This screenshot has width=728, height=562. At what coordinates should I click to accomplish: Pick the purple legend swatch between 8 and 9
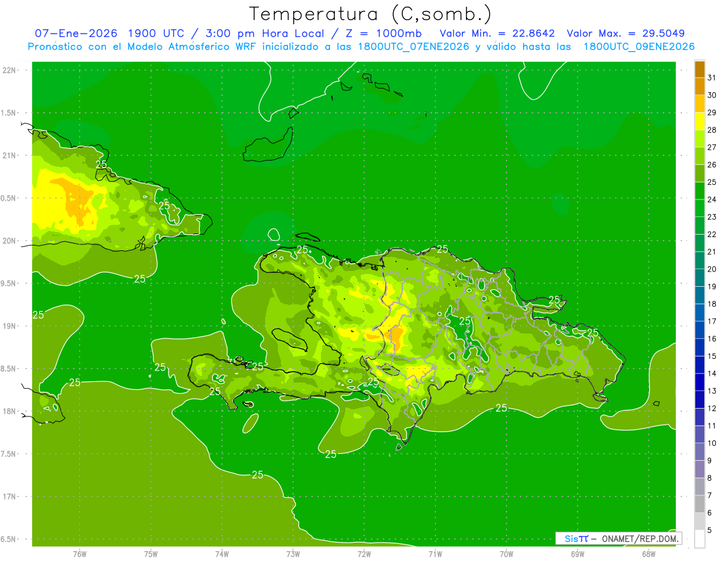(x=699, y=469)
